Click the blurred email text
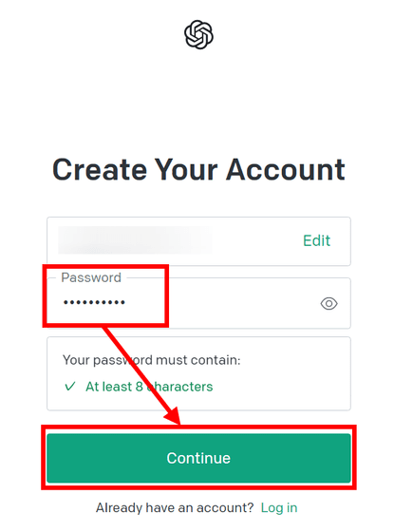The width and height of the screenshot is (413, 532). (135, 240)
